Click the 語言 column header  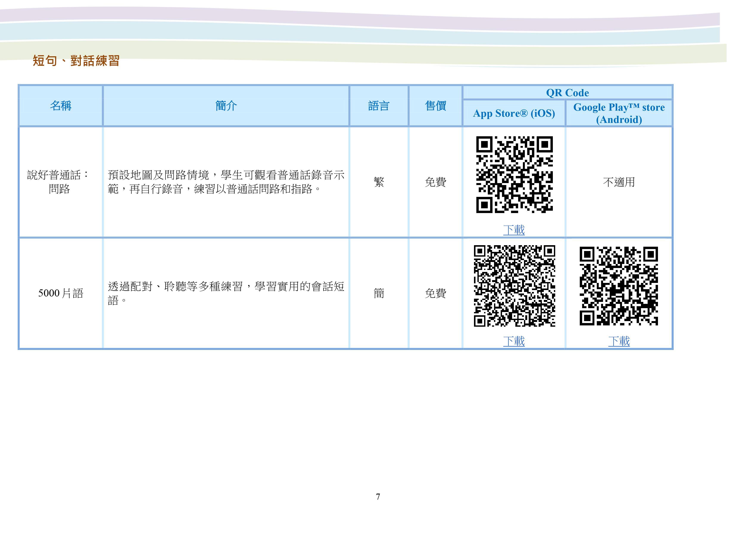click(379, 106)
